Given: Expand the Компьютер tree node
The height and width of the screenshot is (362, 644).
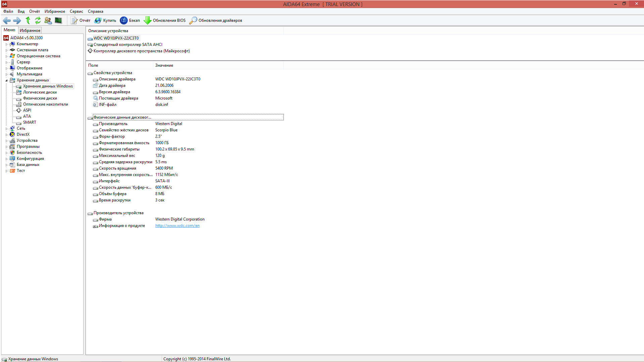Looking at the screenshot, I should coord(6,44).
